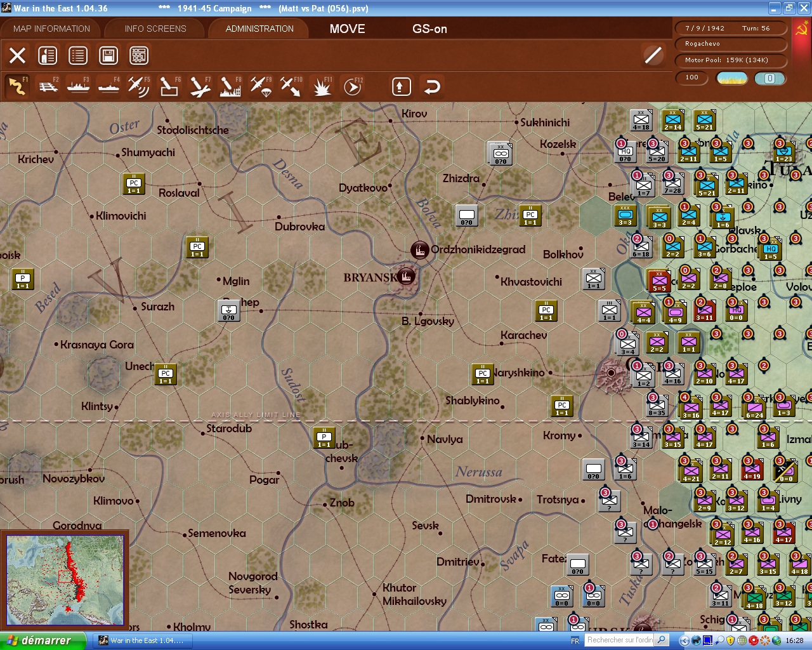Image resolution: width=812 pixels, height=650 pixels.
Task: Click the MOVE mode label
Action: pos(347,29)
